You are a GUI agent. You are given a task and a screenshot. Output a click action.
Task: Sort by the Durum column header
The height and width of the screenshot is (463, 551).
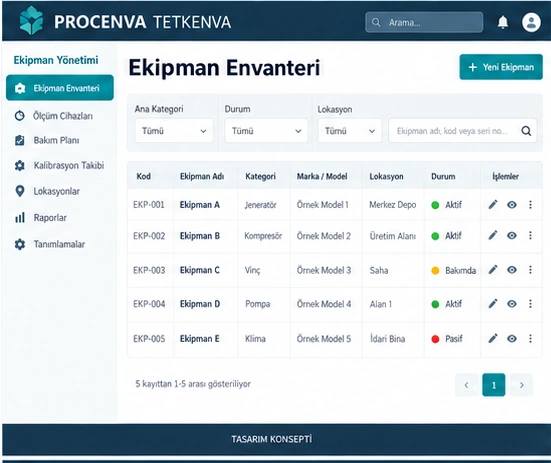pos(443,176)
